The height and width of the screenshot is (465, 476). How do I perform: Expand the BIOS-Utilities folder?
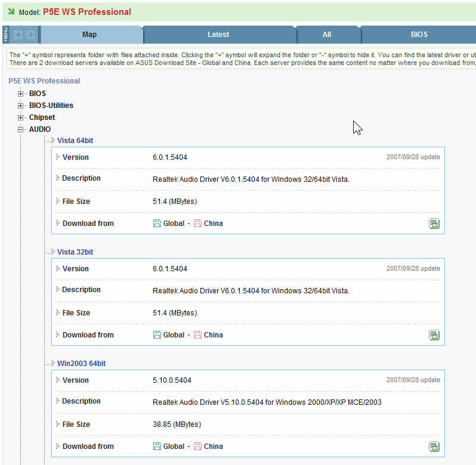[21, 106]
